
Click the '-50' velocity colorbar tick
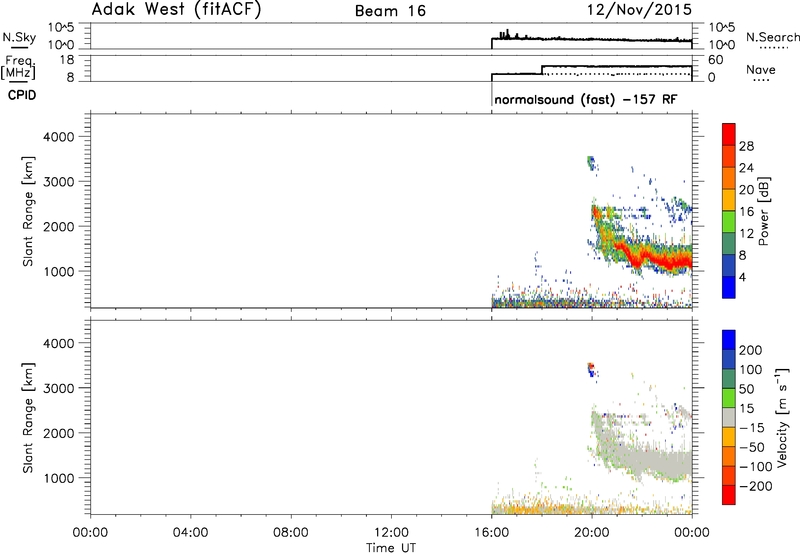pyautogui.click(x=752, y=447)
